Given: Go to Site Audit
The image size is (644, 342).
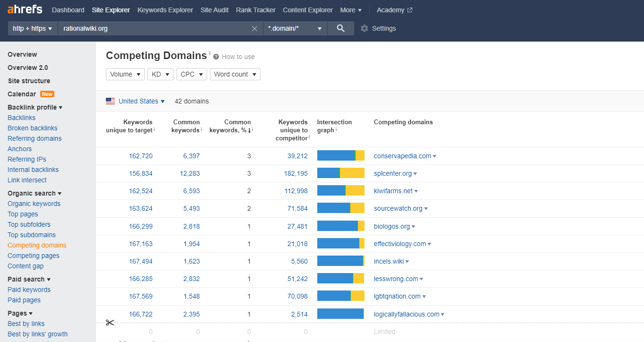Looking at the screenshot, I should pos(215,10).
